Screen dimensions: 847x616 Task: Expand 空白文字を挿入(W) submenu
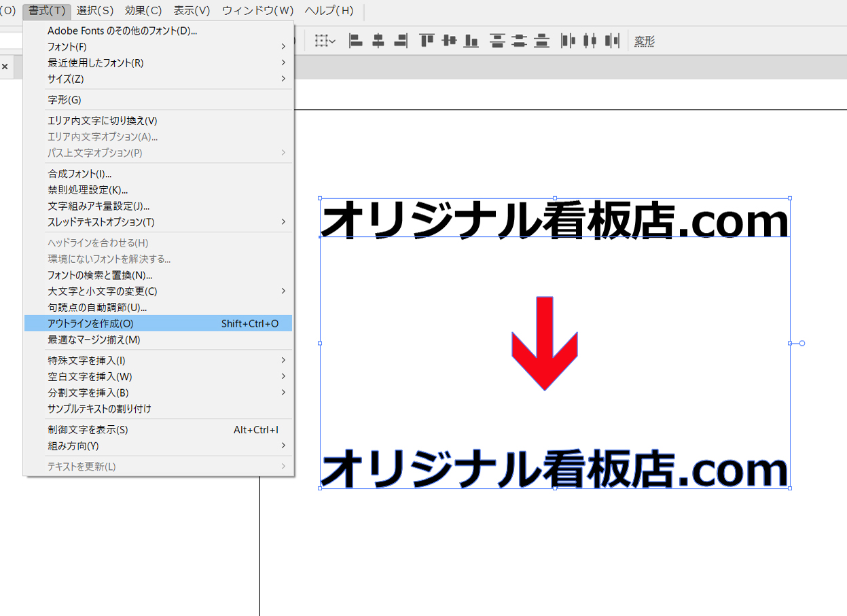click(x=158, y=377)
